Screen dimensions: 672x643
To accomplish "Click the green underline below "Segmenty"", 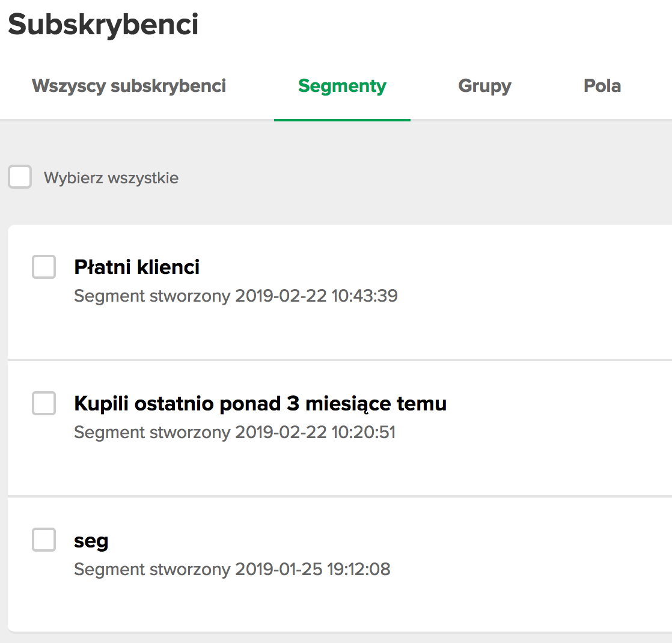I will pos(341,120).
